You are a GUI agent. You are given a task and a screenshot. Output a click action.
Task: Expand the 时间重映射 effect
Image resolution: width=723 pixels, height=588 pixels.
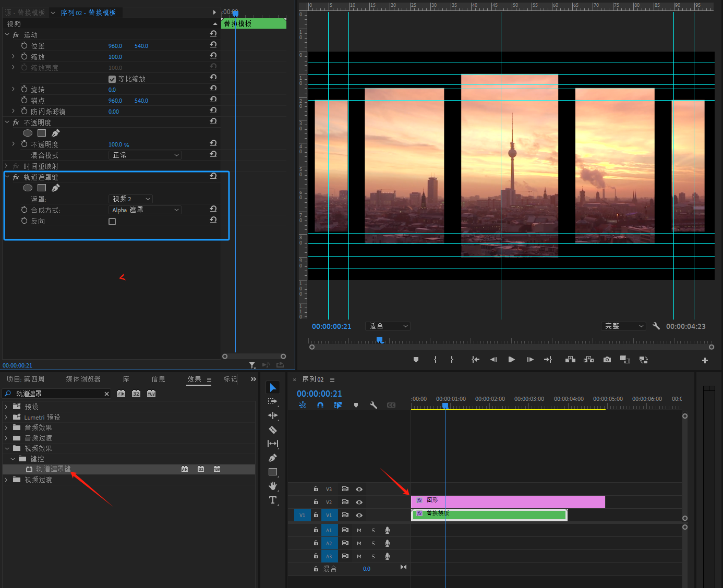click(x=7, y=166)
